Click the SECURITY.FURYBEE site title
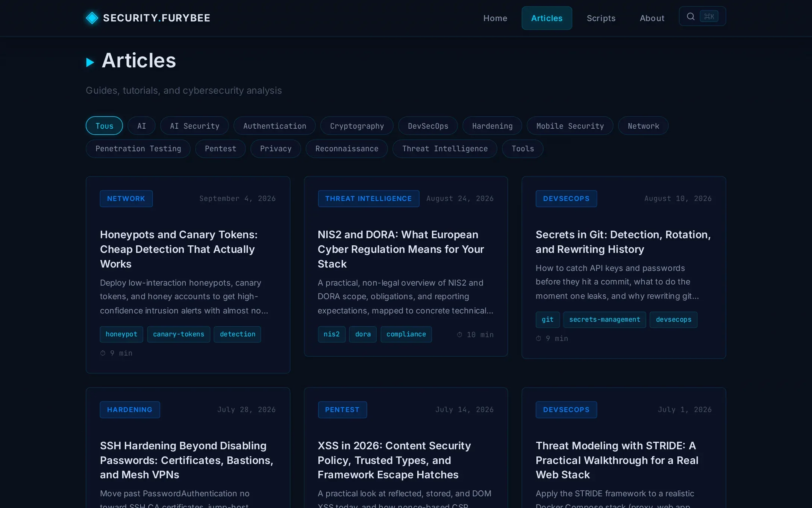This screenshot has width=812, height=508. pyautogui.click(x=156, y=18)
